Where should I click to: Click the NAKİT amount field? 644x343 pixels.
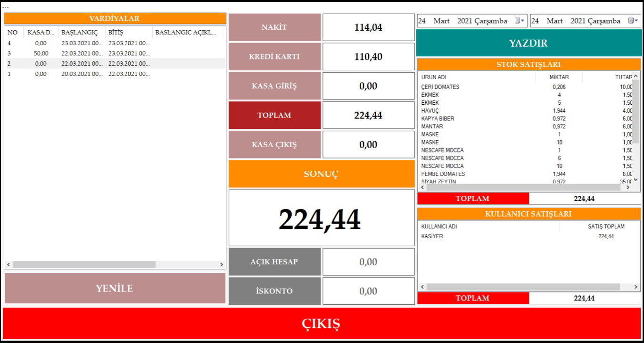coord(368,27)
